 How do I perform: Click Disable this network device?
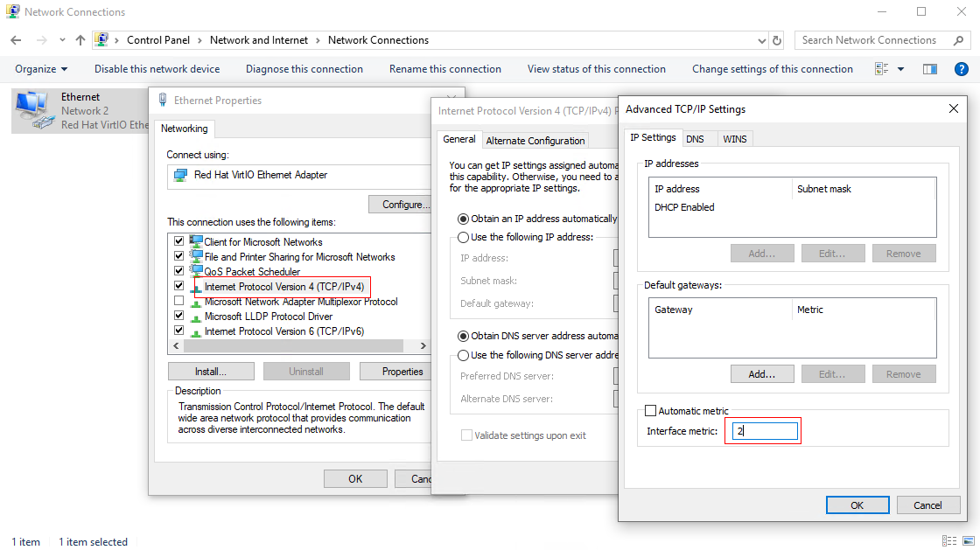(x=157, y=69)
